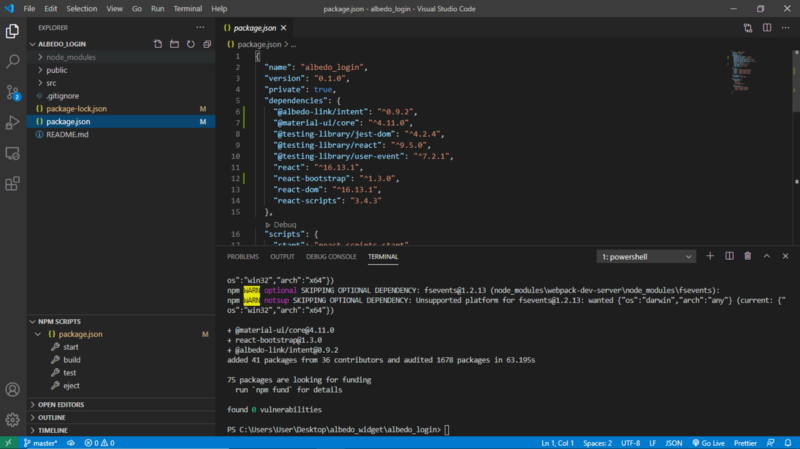Screen dimensions: 800x449
Task: Click the Debug code lens above scripts
Action: point(285,224)
